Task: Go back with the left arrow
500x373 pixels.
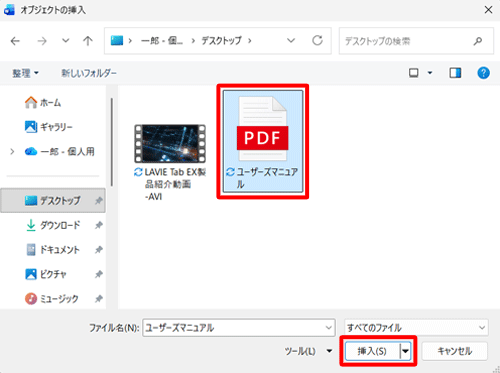Action: tap(15, 41)
